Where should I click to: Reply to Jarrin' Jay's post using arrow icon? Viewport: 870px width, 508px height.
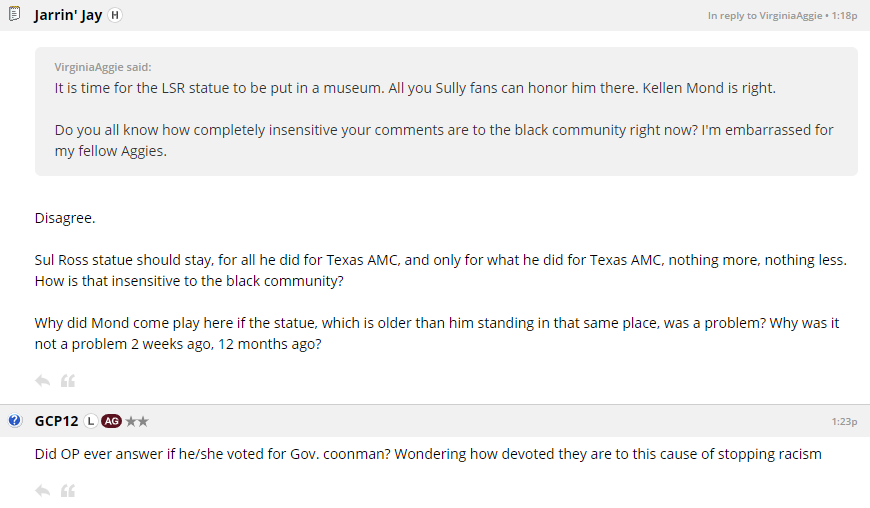pyautogui.click(x=42, y=381)
